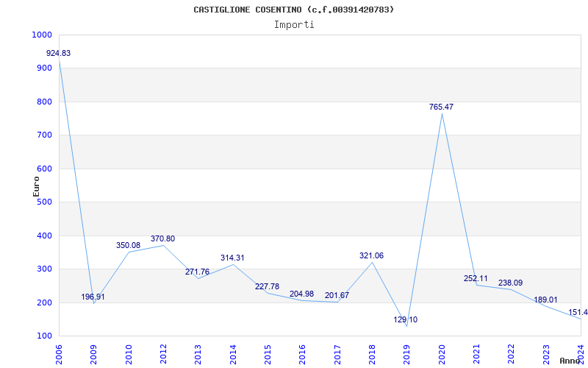Click the 252.11 data label
588x368 pixels.
point(476,279)
